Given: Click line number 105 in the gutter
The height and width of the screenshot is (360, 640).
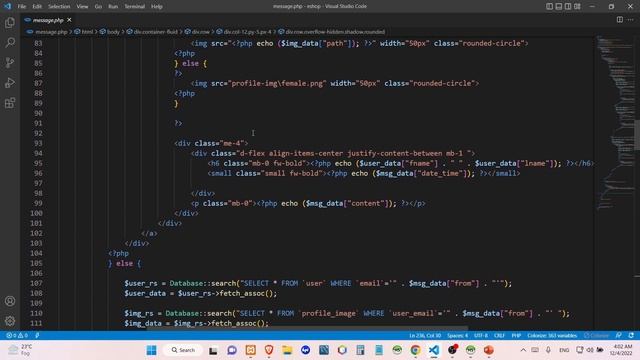Looking at the screenshot, I should (x=36, y=263).
